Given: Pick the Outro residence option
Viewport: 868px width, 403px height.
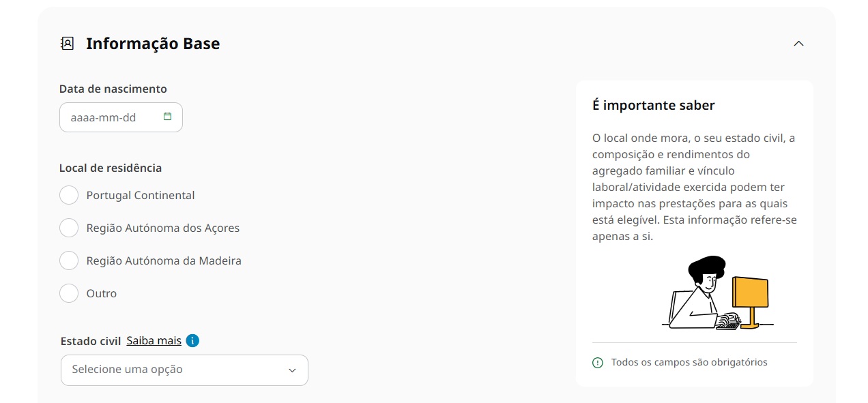Looking at the screenshot, I should pyautogui.click(x=69, y=293).
